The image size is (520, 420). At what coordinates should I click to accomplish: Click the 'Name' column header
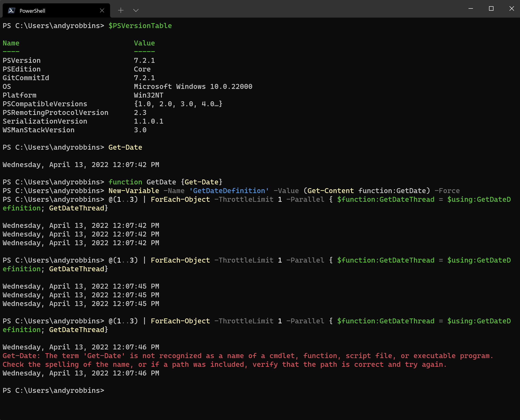pos(11,43)
